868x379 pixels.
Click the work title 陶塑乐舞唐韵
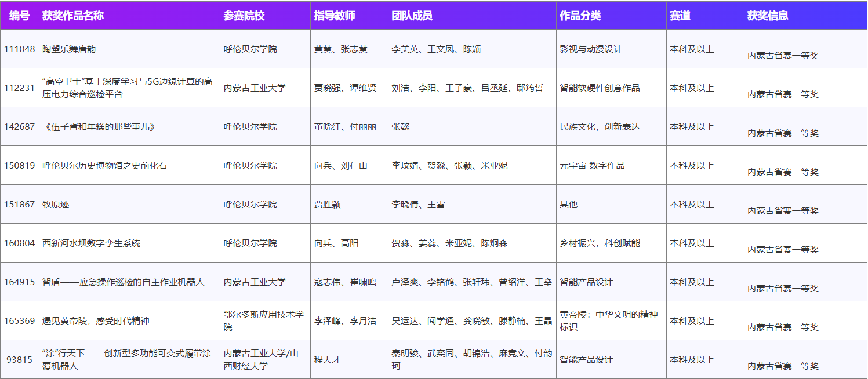click(x=69, y=49)
